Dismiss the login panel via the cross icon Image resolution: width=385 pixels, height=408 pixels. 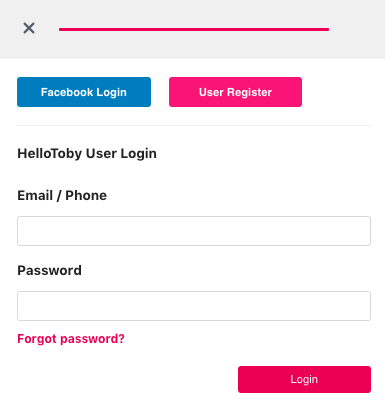click(x=29, y=28)
